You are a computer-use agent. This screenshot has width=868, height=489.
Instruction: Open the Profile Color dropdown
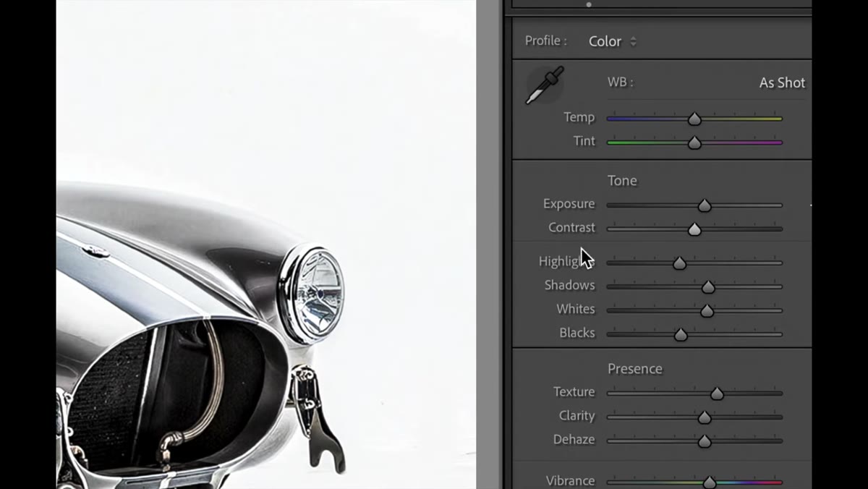point(613,41)
